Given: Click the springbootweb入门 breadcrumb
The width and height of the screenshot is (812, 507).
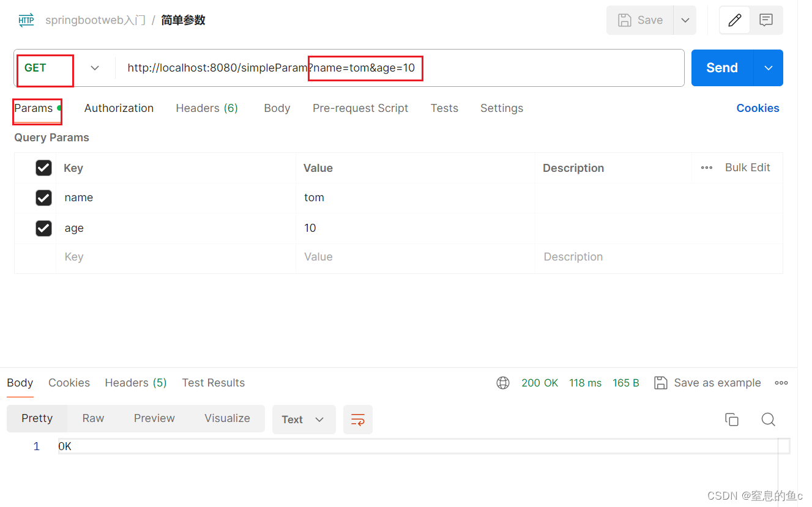Looking at the screenshot, I should coord(95,20).
